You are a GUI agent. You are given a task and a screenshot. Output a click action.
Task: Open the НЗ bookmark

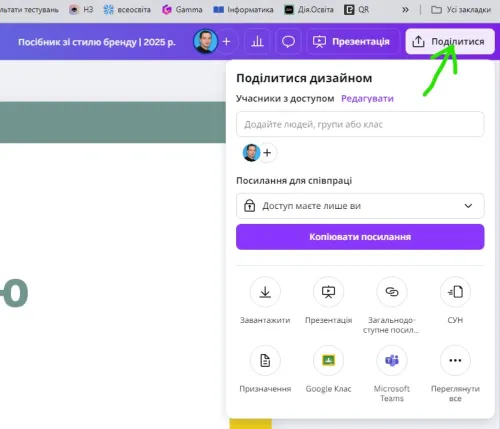click(81, 10)
